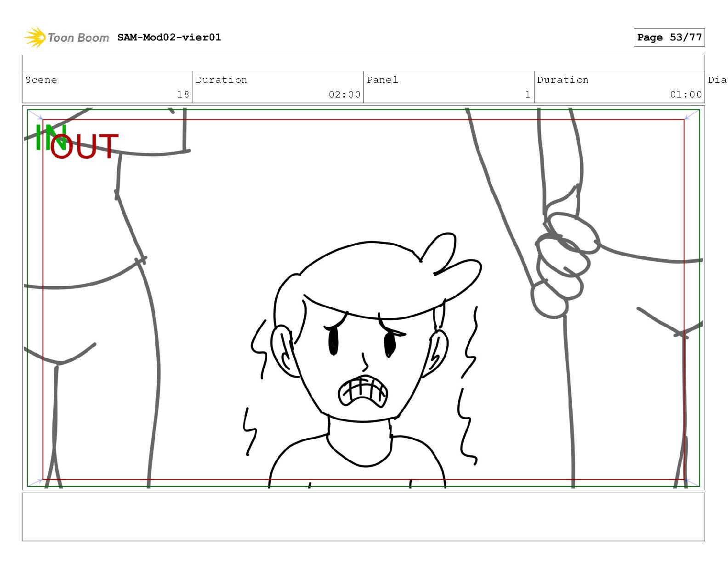Screen dimensions: 728x563
Task: Click the empty notes box below the panel
Action: click(363, 517)
